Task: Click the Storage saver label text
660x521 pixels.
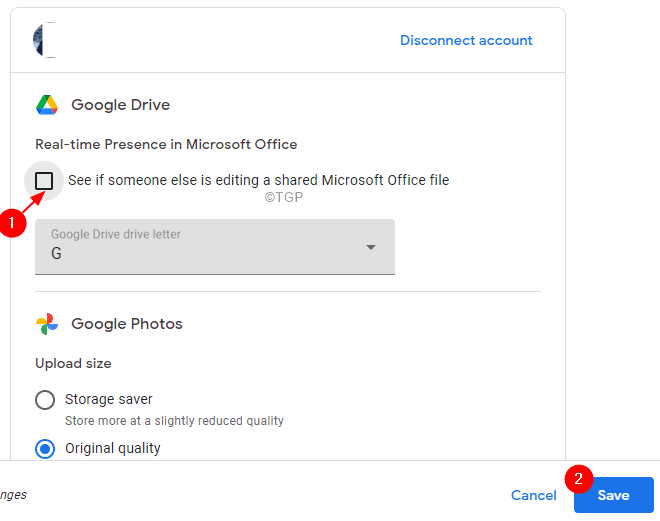Action: click(x=109, y=399)
